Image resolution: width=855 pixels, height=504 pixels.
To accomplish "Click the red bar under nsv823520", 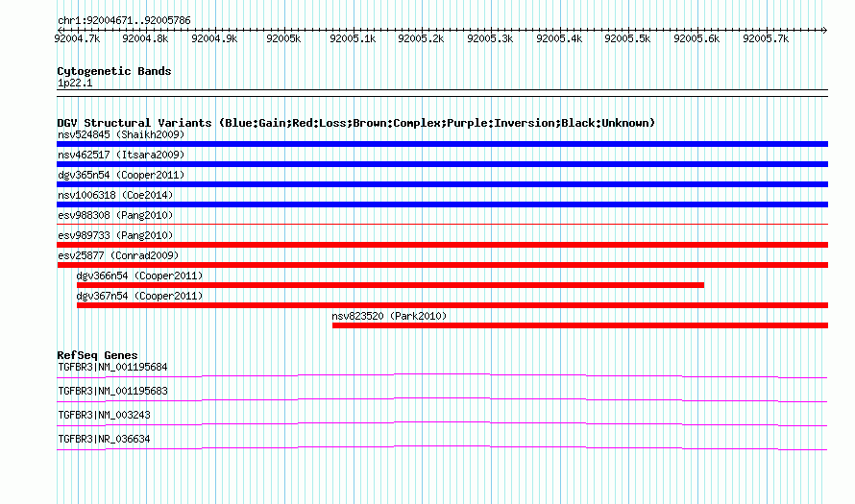I will [x=580, y=325].
